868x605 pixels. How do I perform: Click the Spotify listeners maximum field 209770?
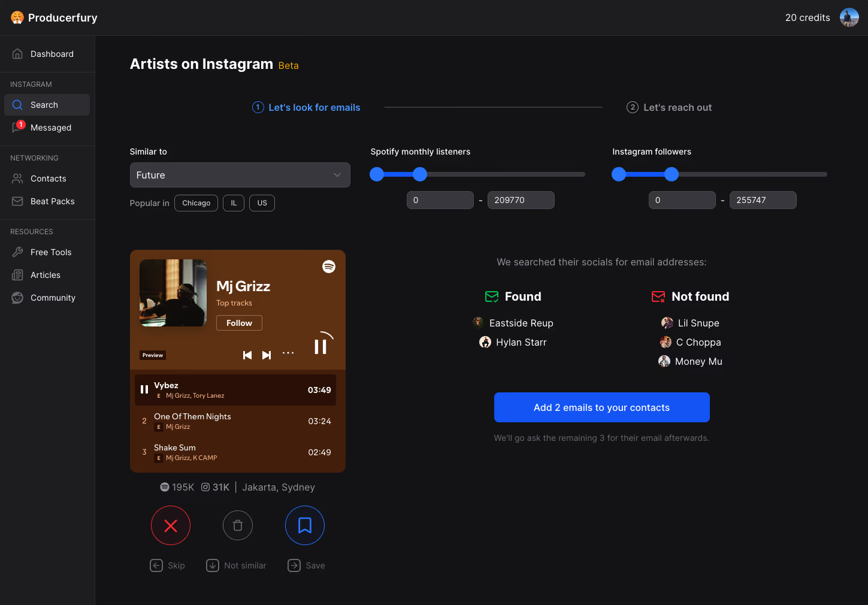[x=521, y=200]
